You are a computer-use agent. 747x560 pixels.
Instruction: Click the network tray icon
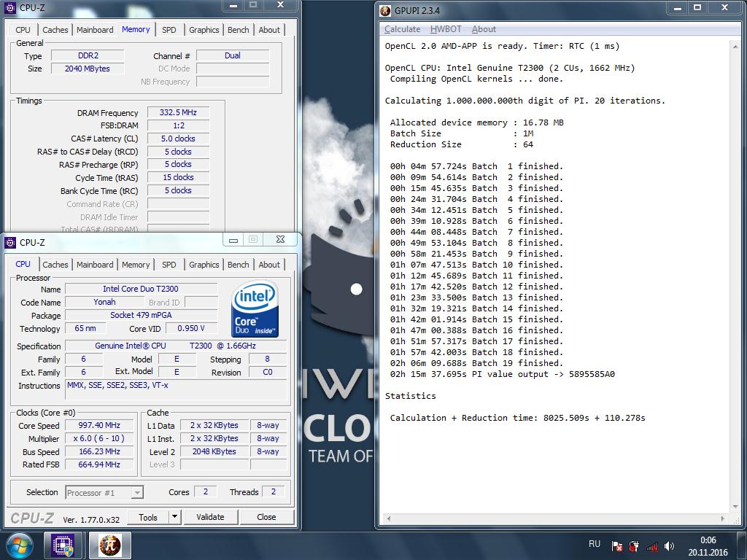651,546
